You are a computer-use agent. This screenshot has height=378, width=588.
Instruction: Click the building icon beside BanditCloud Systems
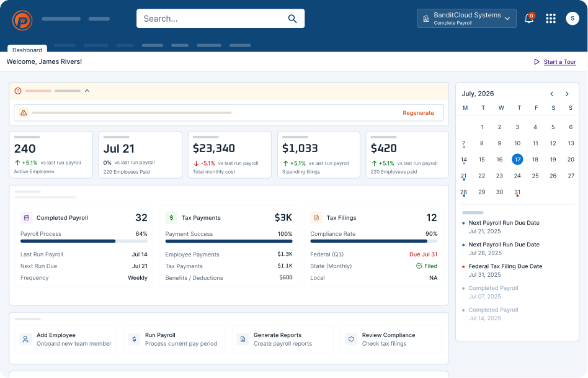pos(426,19)
